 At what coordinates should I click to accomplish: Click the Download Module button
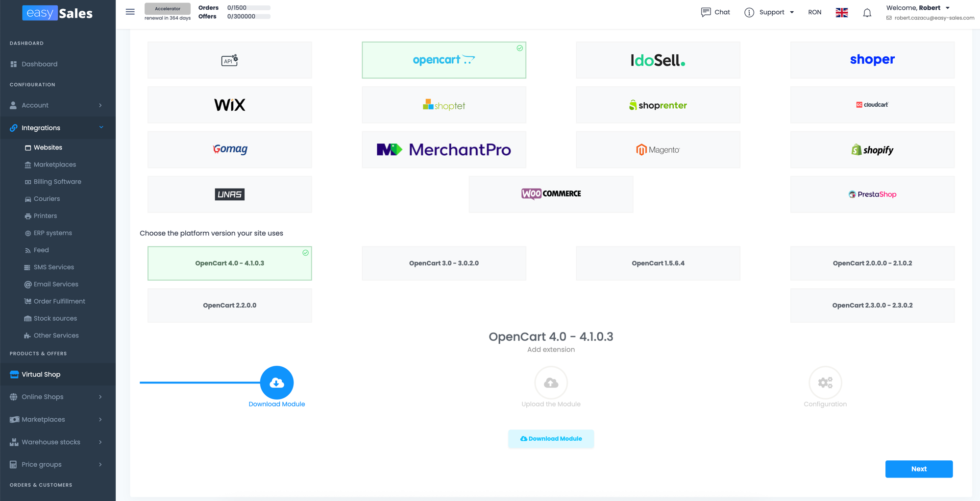pyautogui.click(x=551, y=439)
